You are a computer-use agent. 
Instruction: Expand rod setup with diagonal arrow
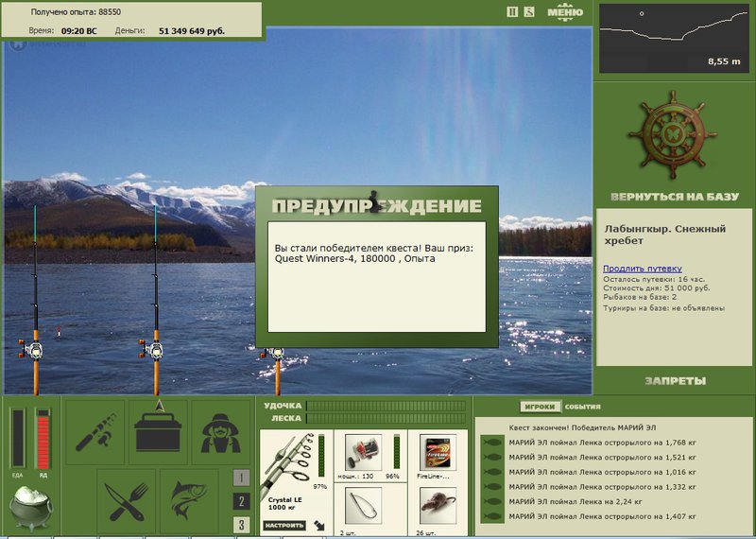(x=319, y=525)
